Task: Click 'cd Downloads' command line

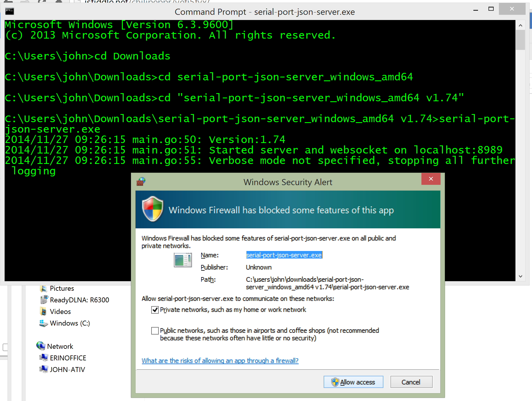Action: coord(87,56)
